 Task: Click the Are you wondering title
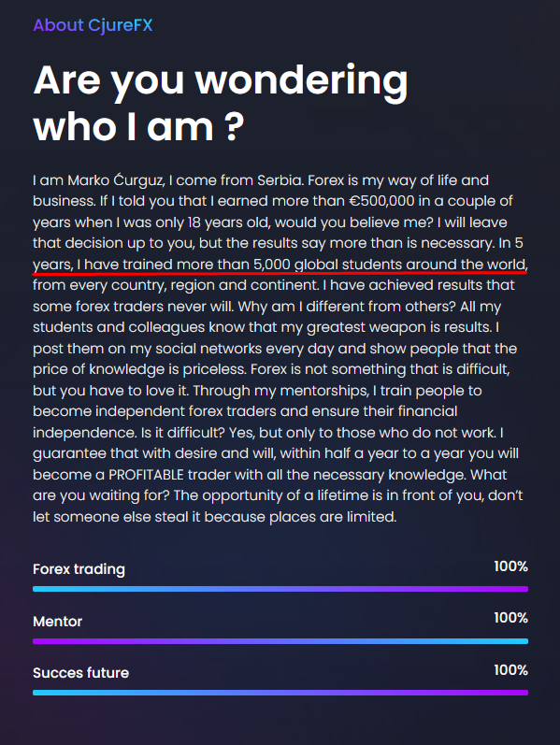coord(221,81)
